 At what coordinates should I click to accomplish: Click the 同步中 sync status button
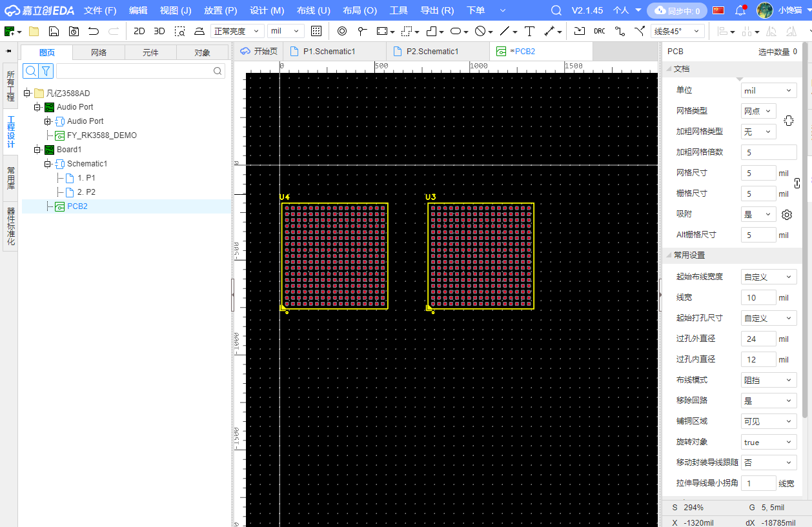677,10
